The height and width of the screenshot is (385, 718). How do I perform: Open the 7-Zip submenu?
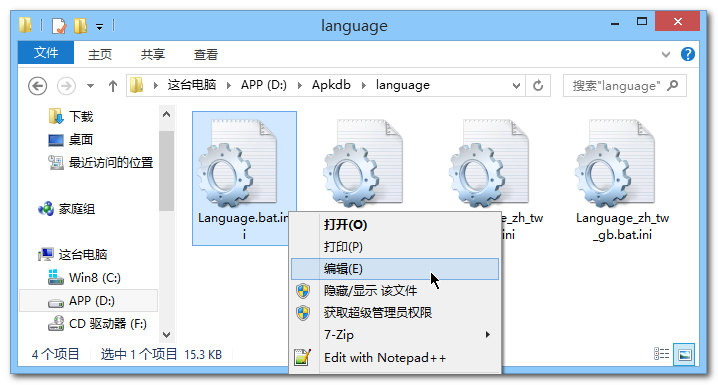tap(395, 335)
